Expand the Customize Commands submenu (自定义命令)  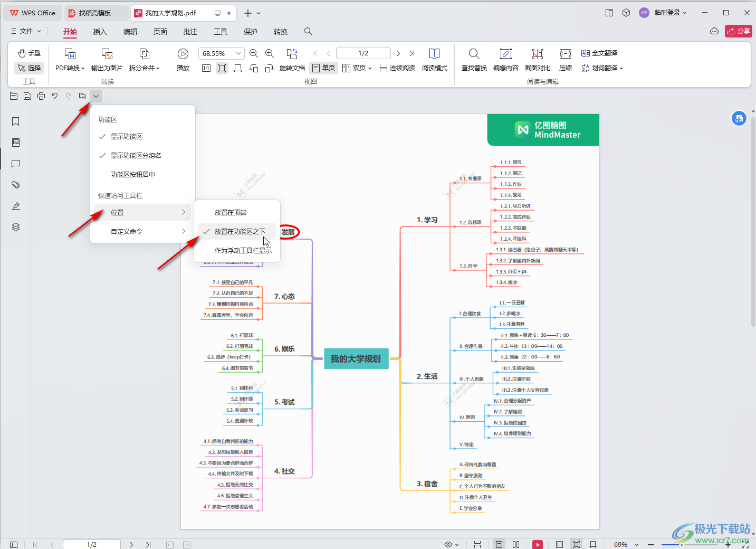142,231
